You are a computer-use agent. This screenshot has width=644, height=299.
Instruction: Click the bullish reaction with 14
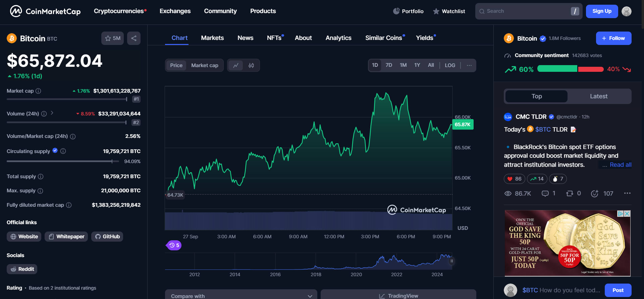(x=537, y=179)
